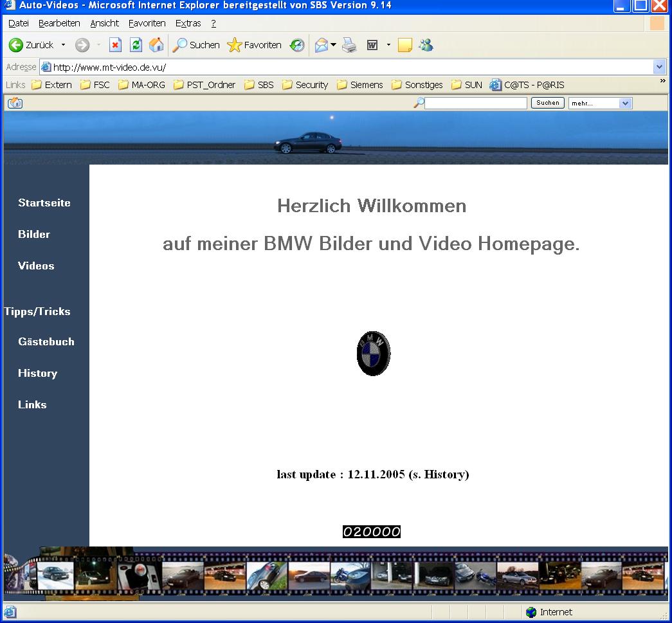Click the blue motorcycle filmstrip thumbnail
The image size is (672, 623).
(x=350, y=576)
